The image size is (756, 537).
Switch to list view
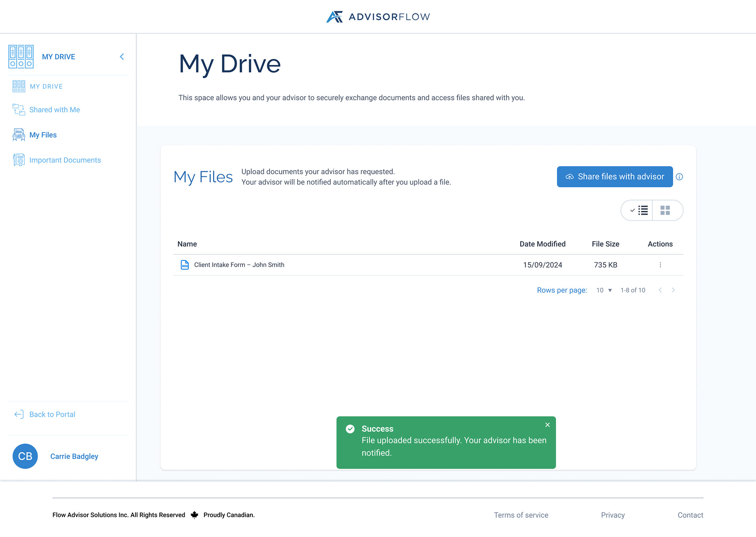638,210
